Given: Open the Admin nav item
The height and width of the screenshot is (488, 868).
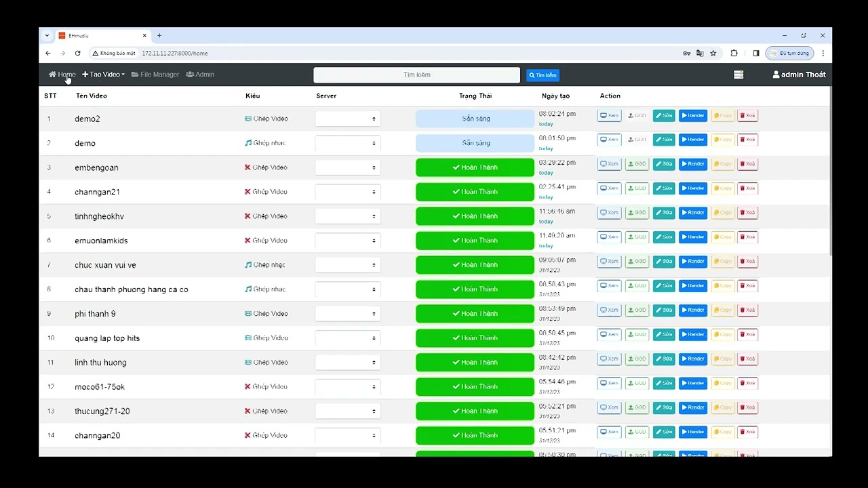Looking at the screenshot, I should [200, 75].
